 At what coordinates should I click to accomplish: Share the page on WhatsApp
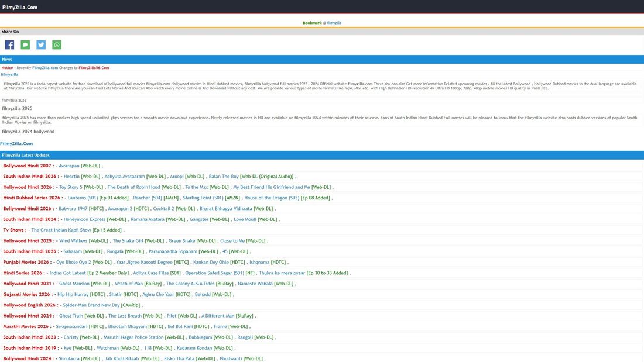pos(57,44)
